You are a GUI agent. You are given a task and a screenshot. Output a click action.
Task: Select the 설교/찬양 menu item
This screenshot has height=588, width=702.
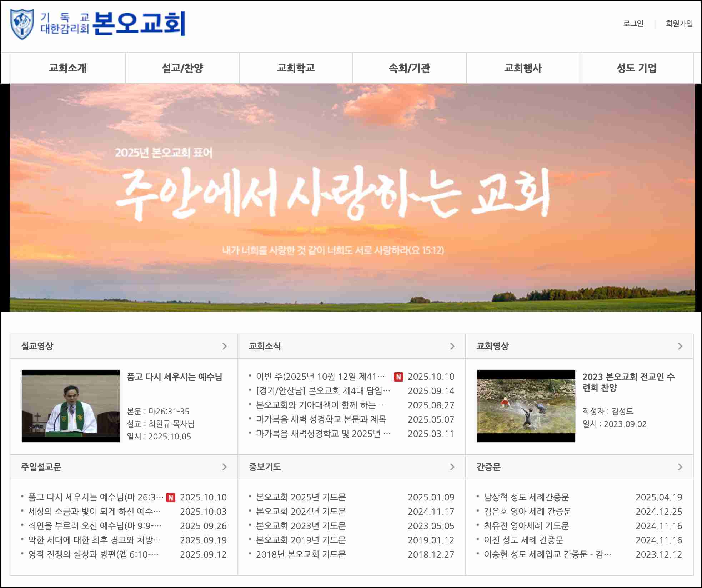182,68
